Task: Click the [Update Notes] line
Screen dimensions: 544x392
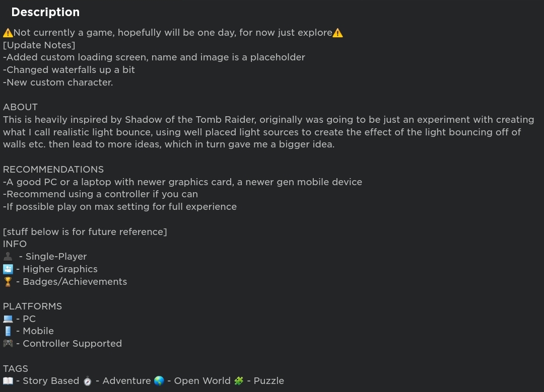Action: click(39, 45)
